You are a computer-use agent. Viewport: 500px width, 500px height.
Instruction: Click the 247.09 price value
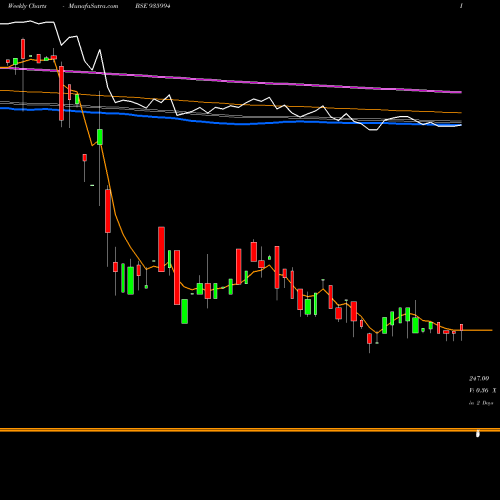[479, 378]
